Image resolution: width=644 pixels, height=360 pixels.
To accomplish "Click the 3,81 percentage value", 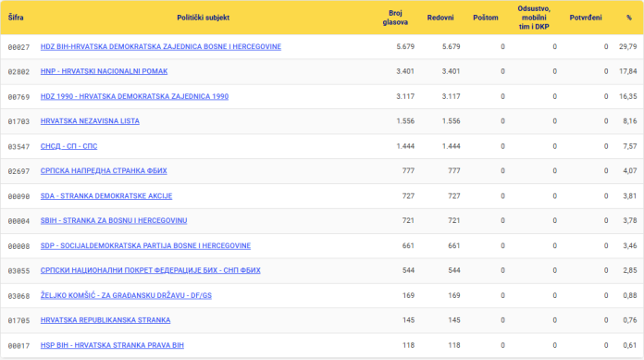I will click(x=630, y=196).
